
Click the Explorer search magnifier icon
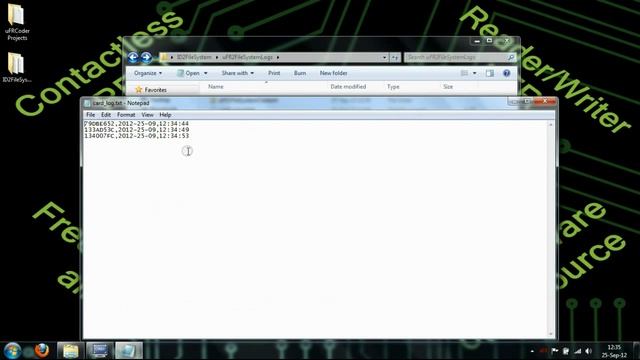[511, 58]
